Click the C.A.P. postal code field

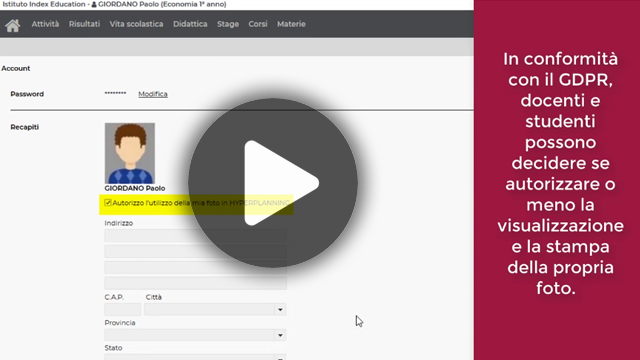[x=122, y=309]
